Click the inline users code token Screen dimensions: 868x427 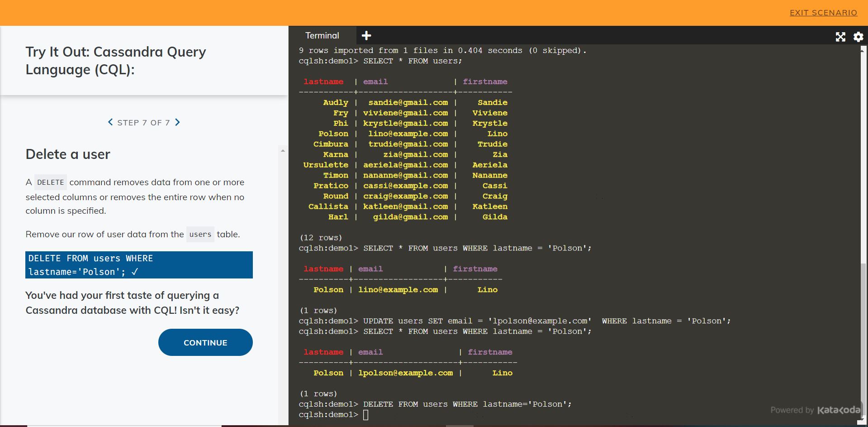click(x=200, y=235)
